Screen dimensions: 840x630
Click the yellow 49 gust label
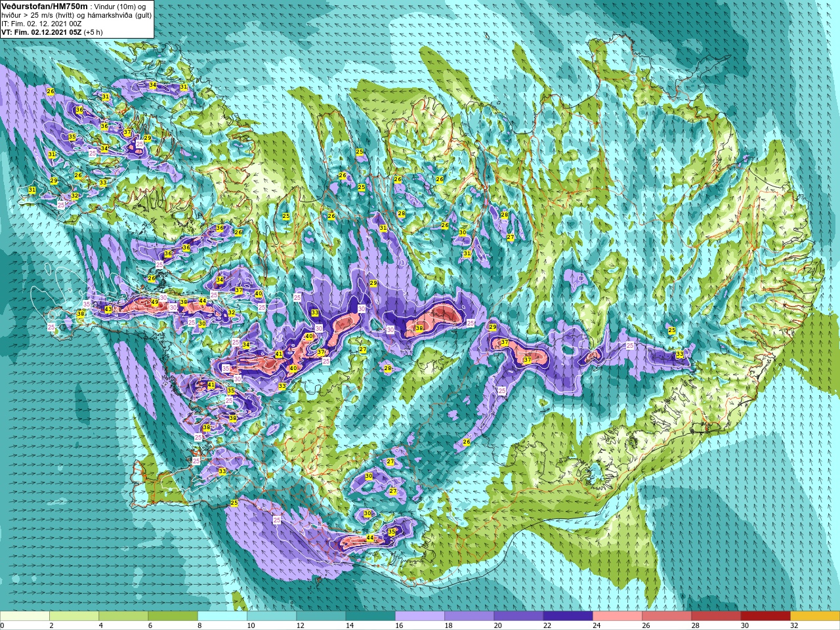(155, 303)
